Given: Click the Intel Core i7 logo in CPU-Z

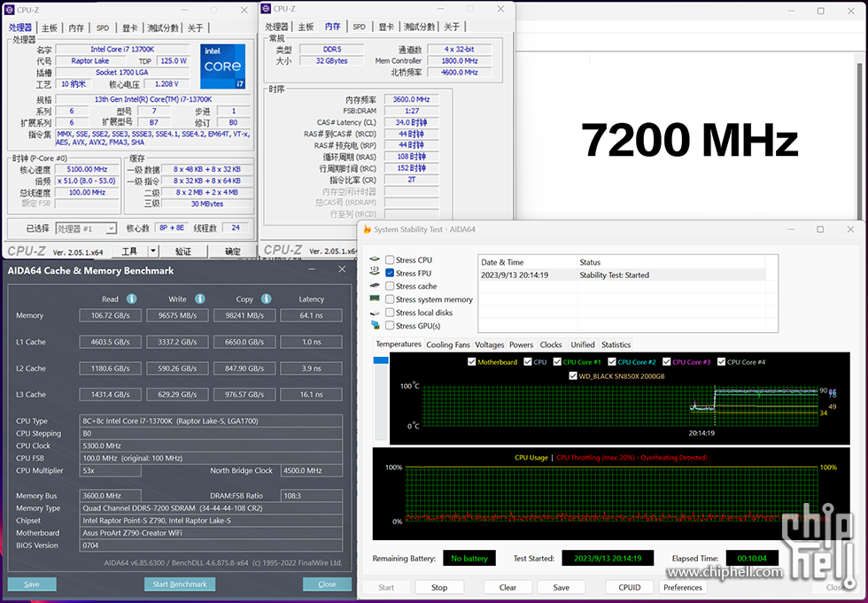Looking at the screenshot, I should [223, 66].
